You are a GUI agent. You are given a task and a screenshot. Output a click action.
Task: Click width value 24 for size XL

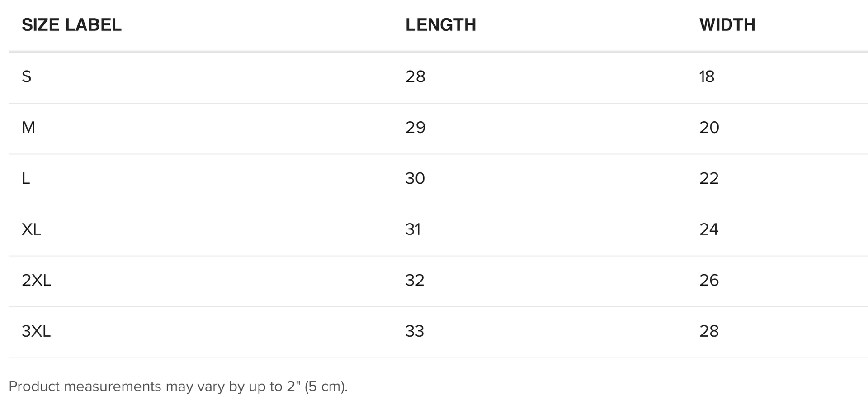pos(708,229)
